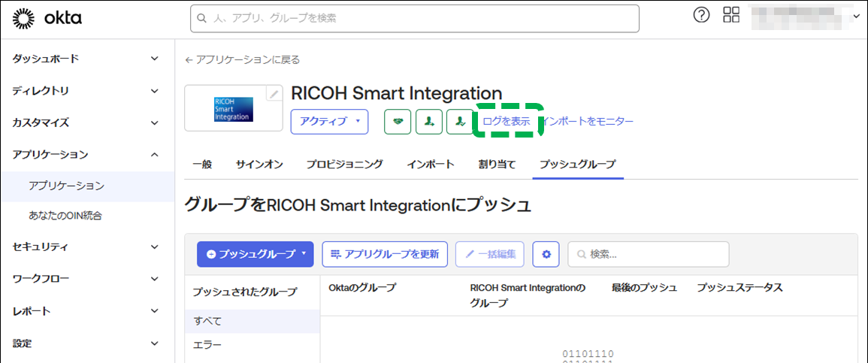The width and height of the screenshot is (868, 363).
Task: Click the Okta logo
Action: click(47, 19)
